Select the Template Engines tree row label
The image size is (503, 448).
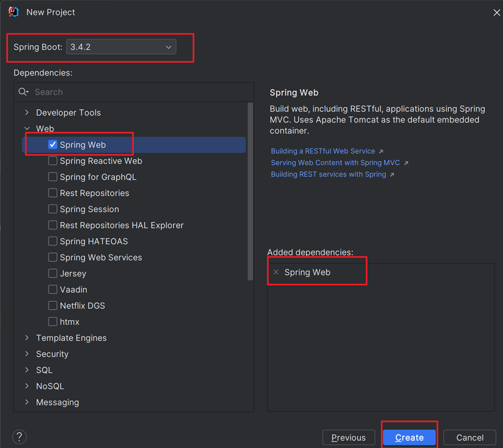point(71,338)
